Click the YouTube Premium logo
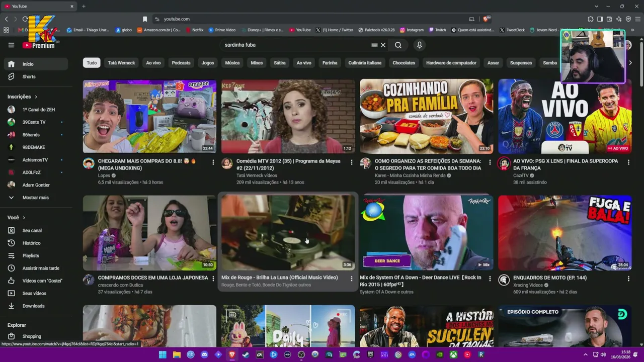 39,45
